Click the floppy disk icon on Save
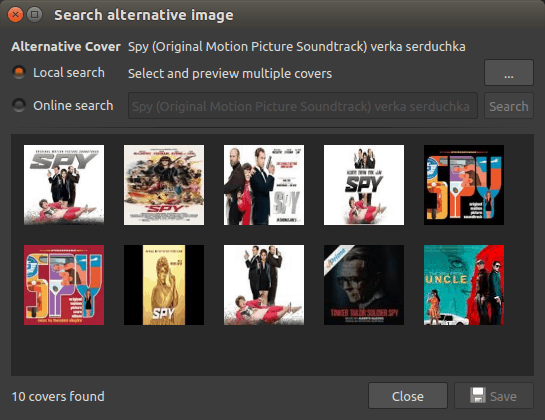 click(478, 395)
